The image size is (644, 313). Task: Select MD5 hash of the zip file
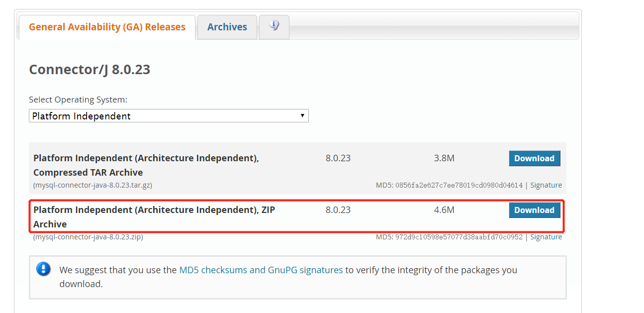pyautogui.click(x=459, y=237)
